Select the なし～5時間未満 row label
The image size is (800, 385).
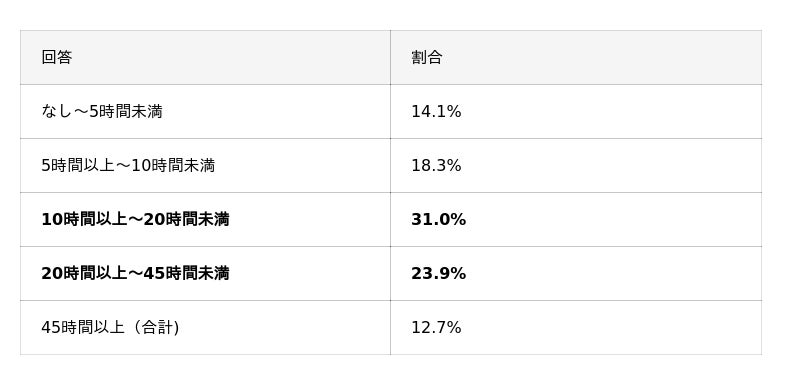point(102,111)
